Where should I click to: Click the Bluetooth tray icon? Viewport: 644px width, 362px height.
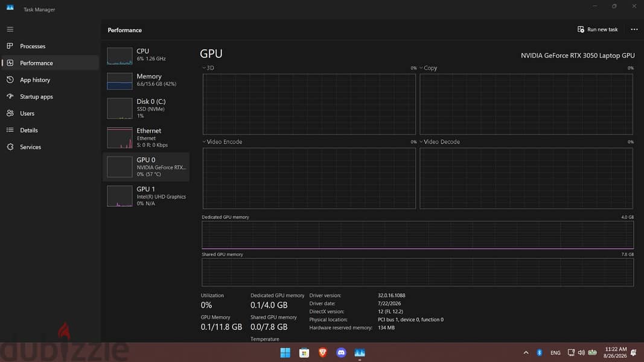[539, 352]
